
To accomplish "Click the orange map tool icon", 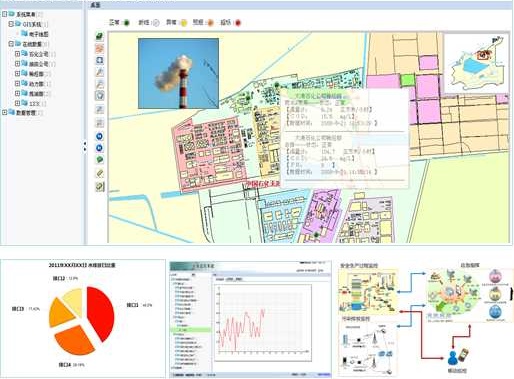I will (x=100, y=49).
